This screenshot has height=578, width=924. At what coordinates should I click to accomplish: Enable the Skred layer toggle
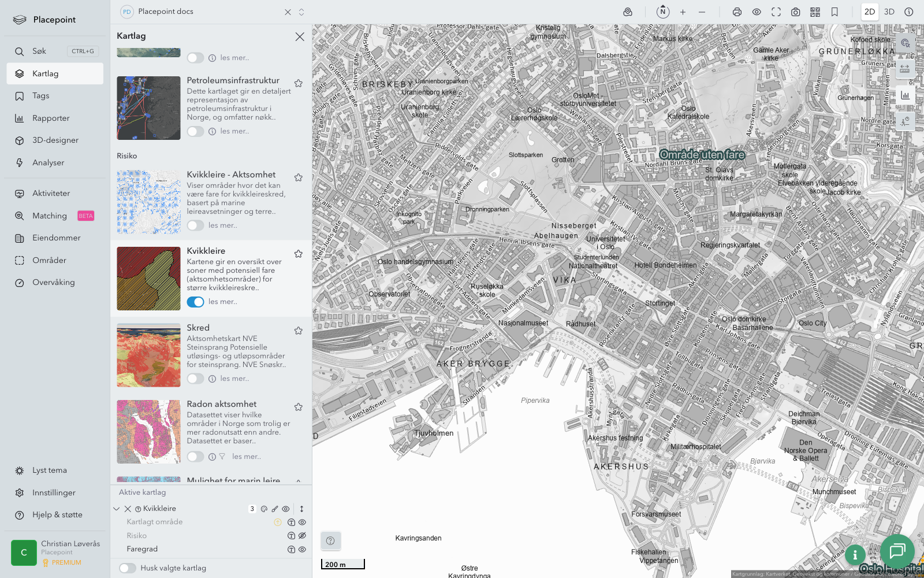195,379
